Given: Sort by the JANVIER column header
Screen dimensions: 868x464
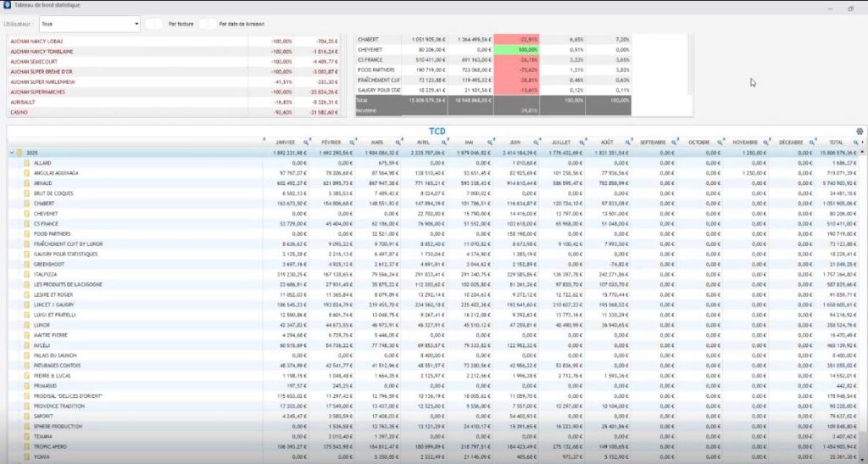Looking at the screenshot, I should click(x=285, y=143).
